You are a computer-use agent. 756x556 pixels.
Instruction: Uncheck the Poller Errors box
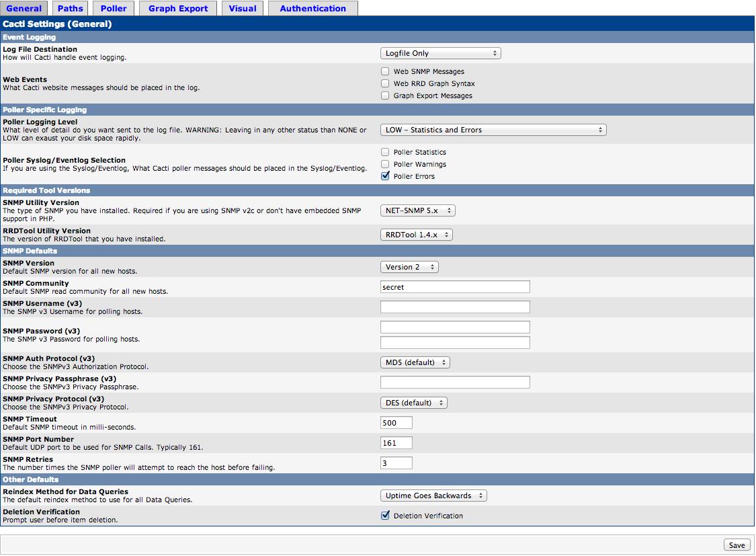click(385, 176)
